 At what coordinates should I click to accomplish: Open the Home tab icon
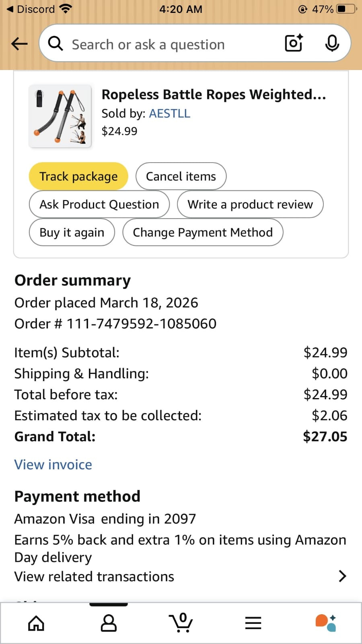[x=36, y=623]
